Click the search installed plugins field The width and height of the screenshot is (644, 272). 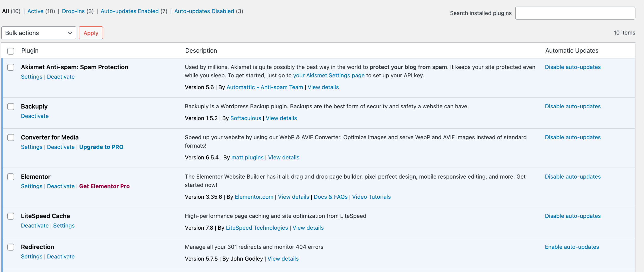575,13
